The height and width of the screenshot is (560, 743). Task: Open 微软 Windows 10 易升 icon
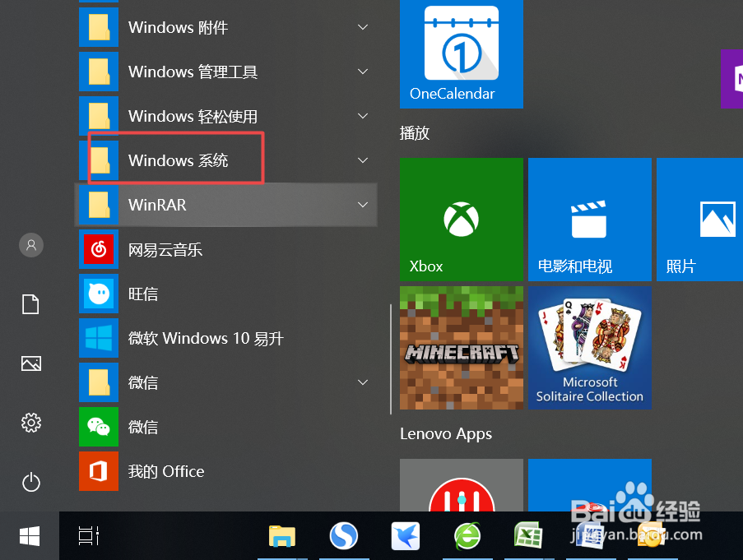coord(99,338)
